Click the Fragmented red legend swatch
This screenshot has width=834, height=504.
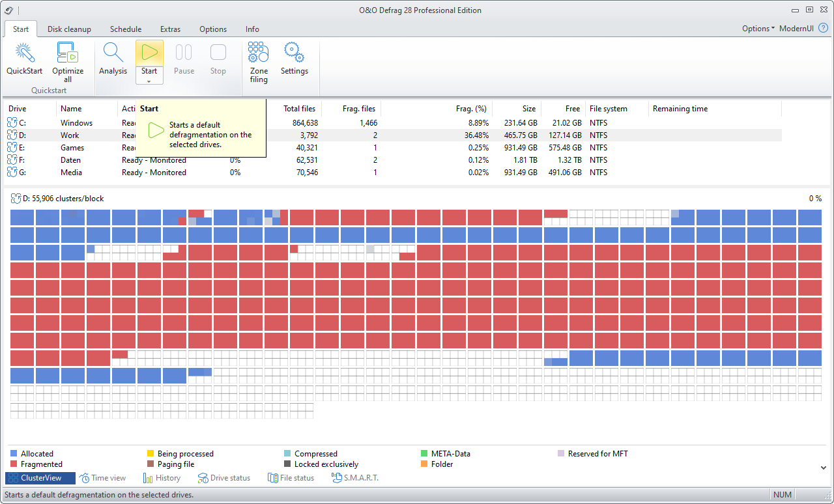14,464
